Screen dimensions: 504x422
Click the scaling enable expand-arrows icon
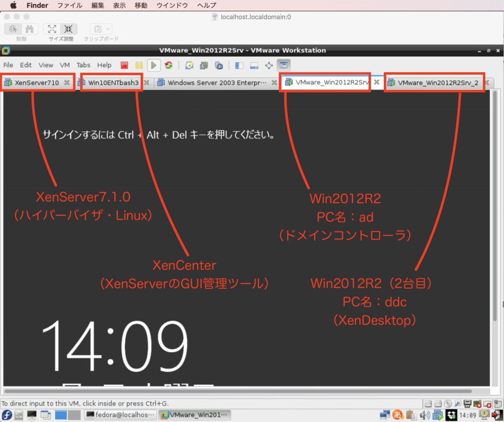point(52,29)
